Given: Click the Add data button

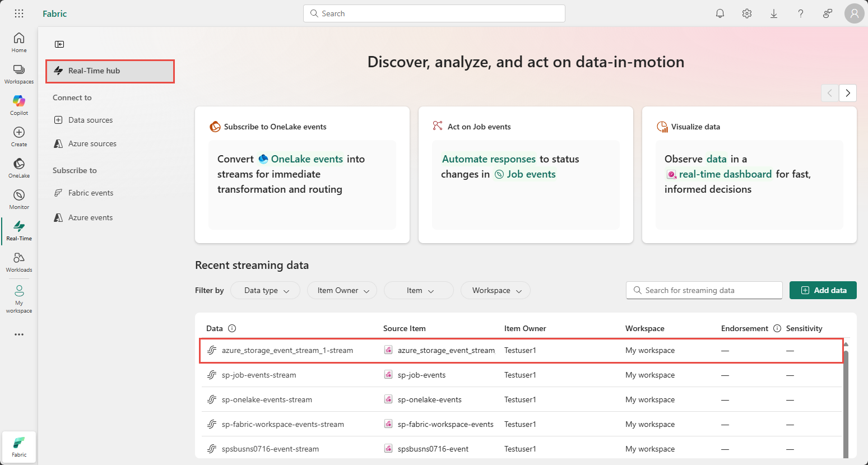Looking at the screenshot, I should click(x=823, y=290).
